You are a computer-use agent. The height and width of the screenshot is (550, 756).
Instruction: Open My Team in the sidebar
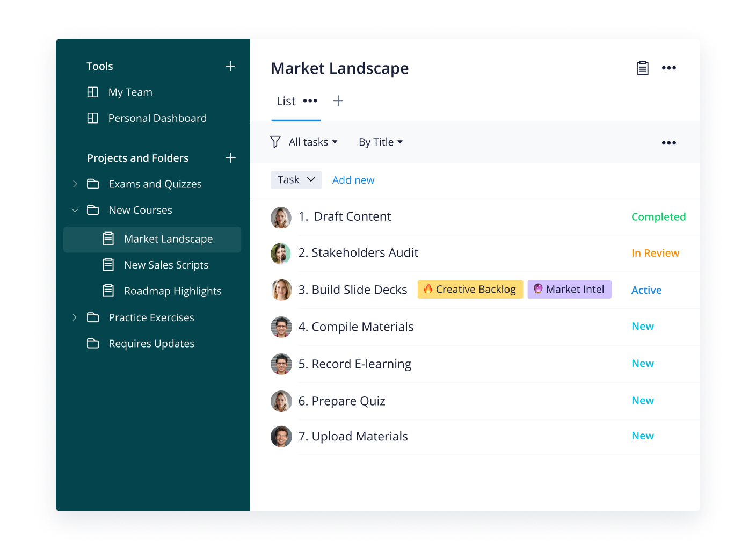[130, 92]
